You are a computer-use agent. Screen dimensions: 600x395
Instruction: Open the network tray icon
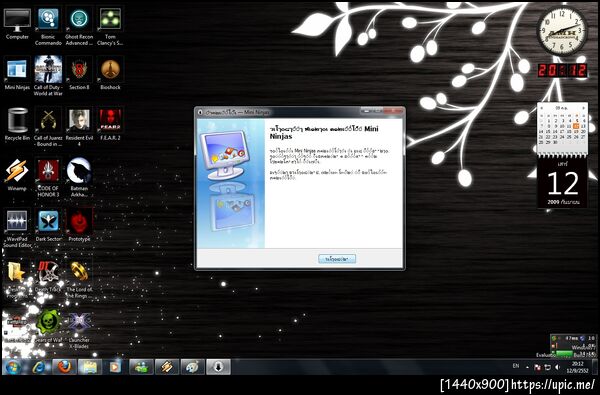[x=548, y=367]
